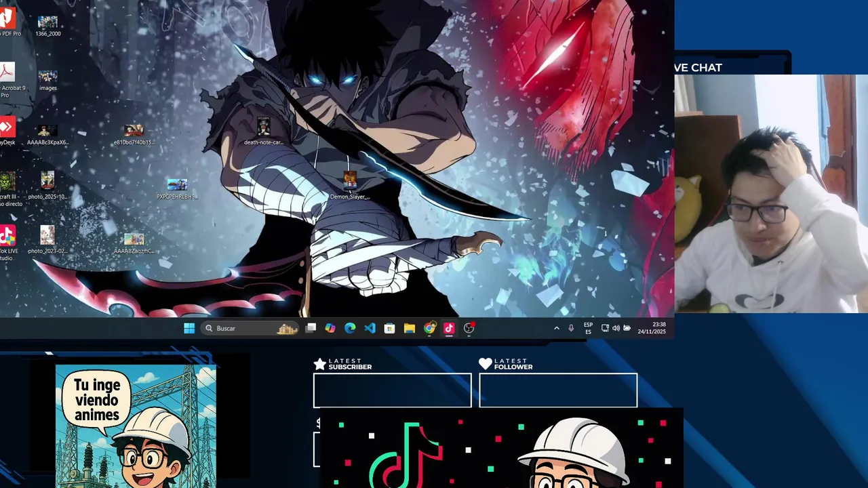Image resolution: width=868 pixels, height=488 pixels.
Task: Select the Warcraft III desktop shortcut
Action: pos(9,188)
